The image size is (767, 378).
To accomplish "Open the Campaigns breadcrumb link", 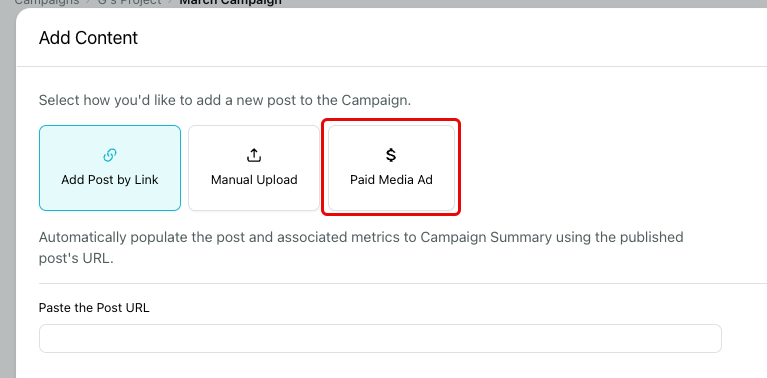I will (x=46, y=2).
